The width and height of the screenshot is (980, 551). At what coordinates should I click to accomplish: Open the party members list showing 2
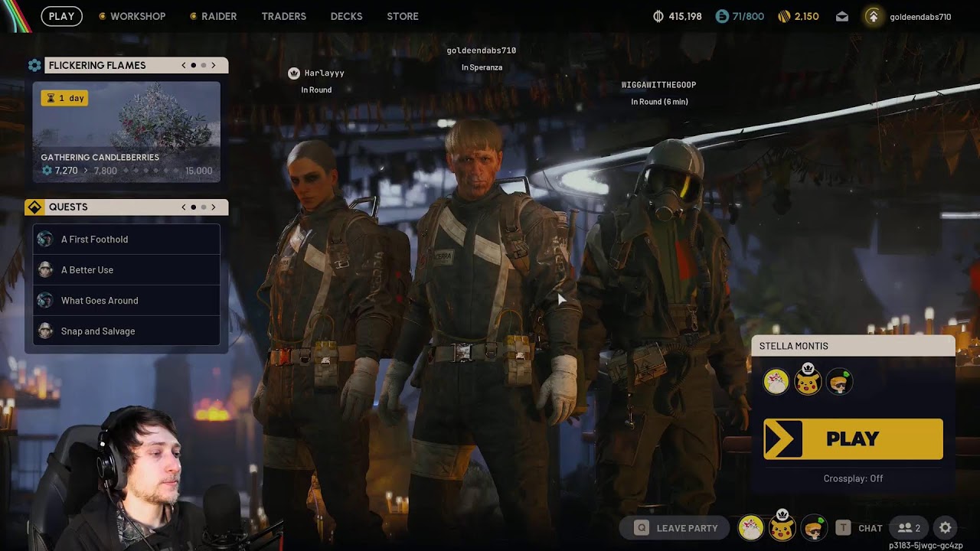[909, 528]
